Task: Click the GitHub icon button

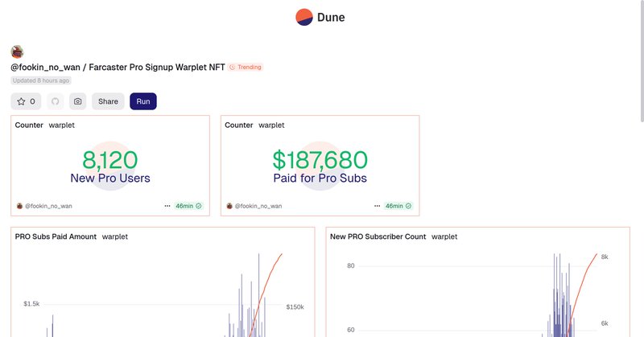Action: tap(55, 101)
